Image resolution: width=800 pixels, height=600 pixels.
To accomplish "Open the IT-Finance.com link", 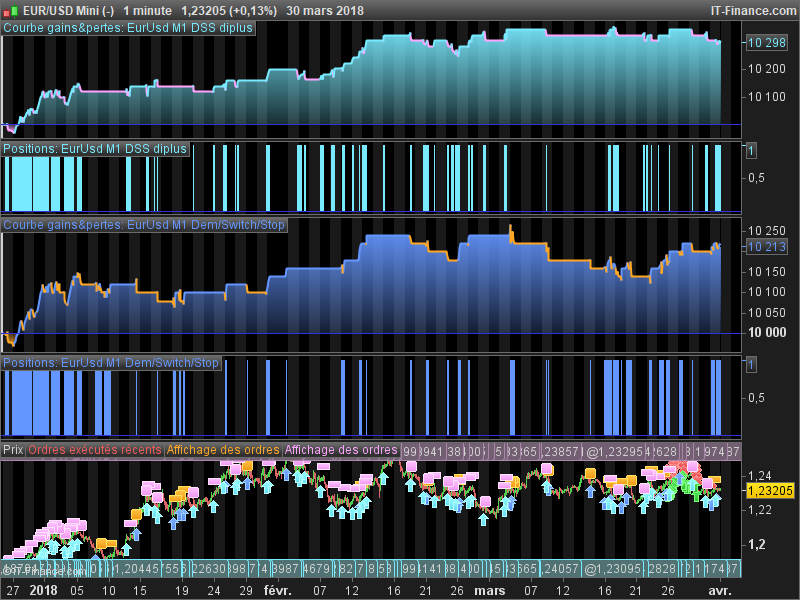I will coord(753,11).
